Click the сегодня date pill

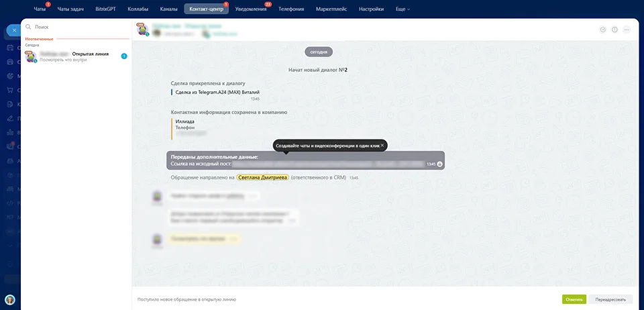tap(319, 52)
